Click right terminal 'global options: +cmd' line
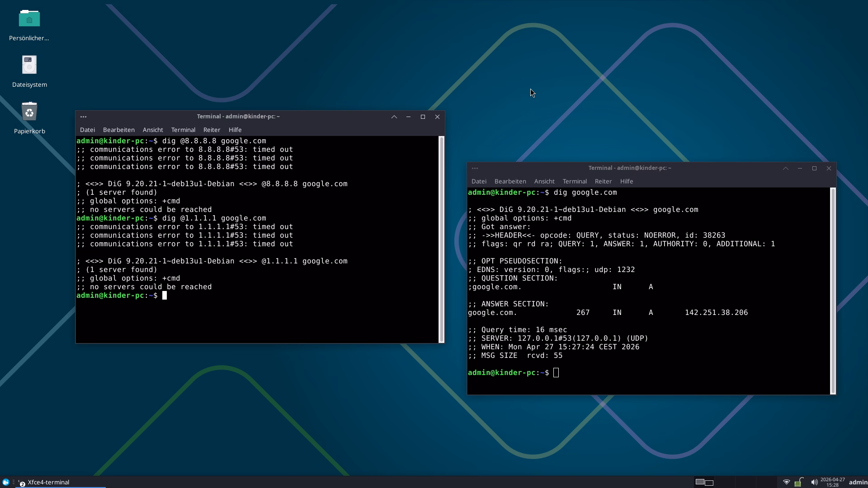This screenshot has height=488, width=868. click(x=520, y=218)
